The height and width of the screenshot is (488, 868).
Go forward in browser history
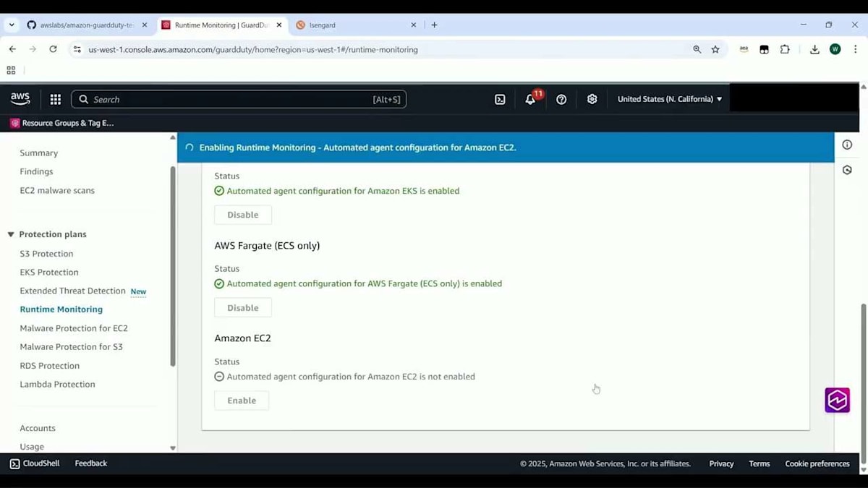(33, 49)
